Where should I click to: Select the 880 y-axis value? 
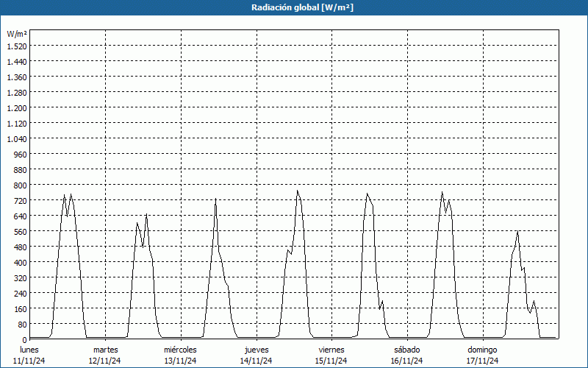(x=21, y=170)
